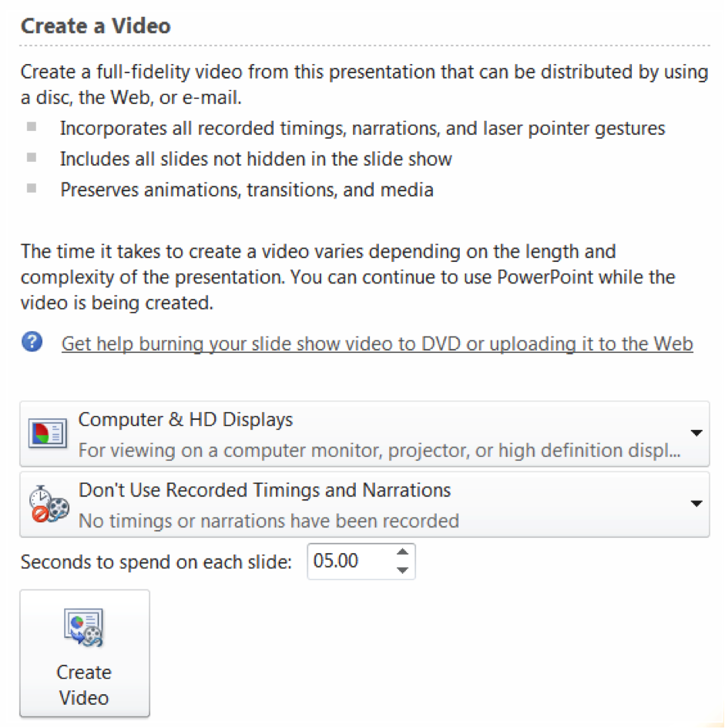
Task: Start export with the Create Video button
Action: 85,654
